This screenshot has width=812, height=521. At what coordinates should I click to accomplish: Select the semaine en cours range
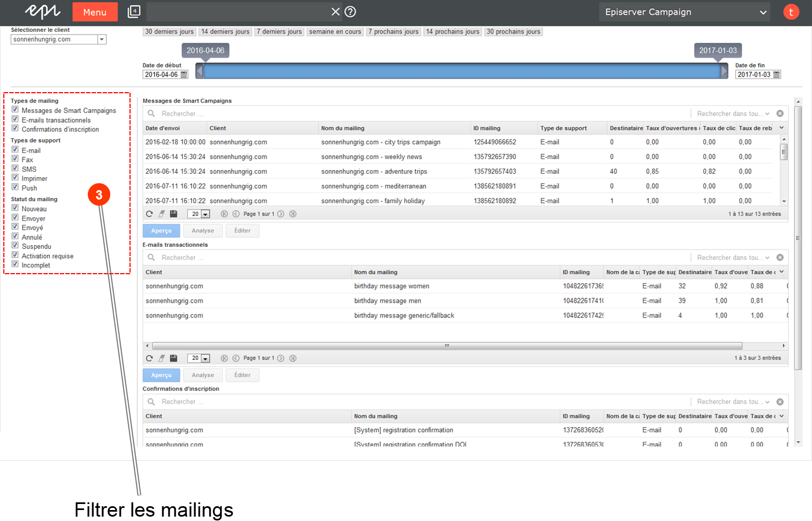click(x=335, y=32)
